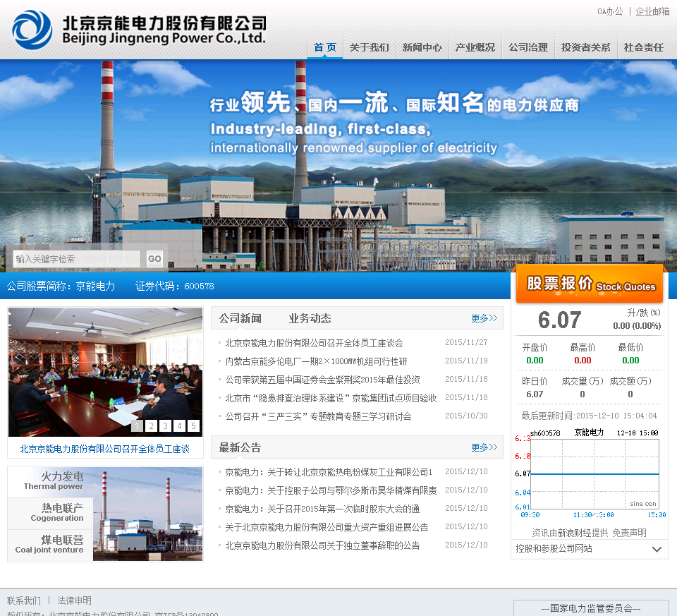The height and width of the screenshot is (616, 677).
Task: Click the keyword search input field
Action: click(76, 259)
